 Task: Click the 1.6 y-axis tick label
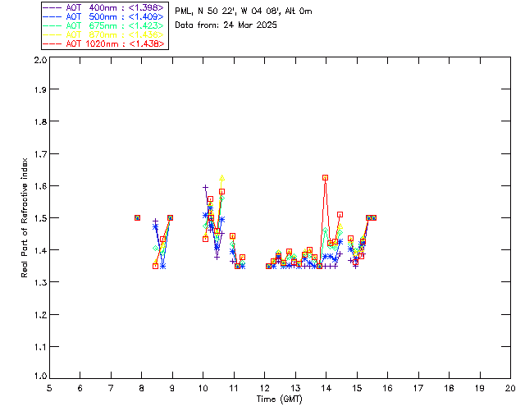click(x=40, y=186)
